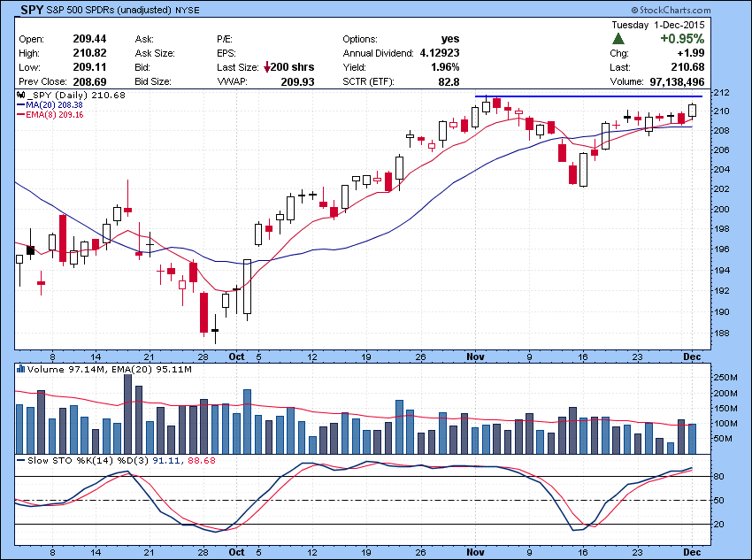Image resolution: width=752 pixels, height=560 pixels.
Task: Click the 250M volume axis label
Action: click(x=725, y=378)
